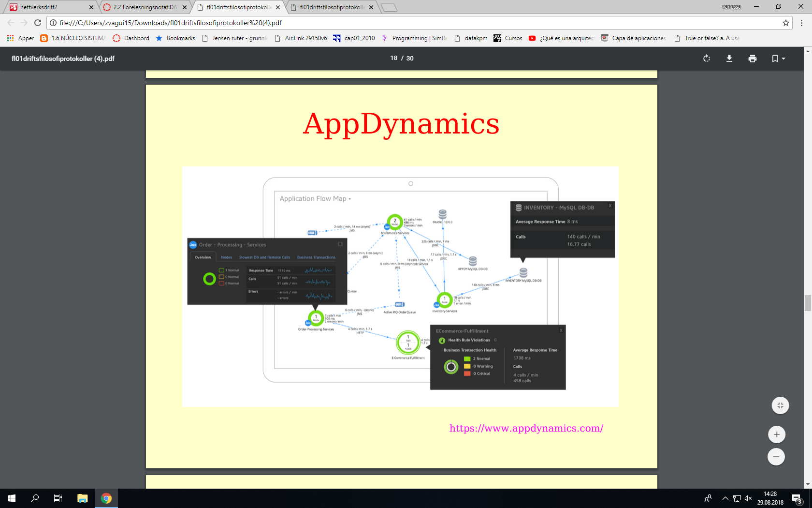Open the Jensen ruter bookmark
The width and height of the screenshot is (812, 508).
coord(234,38)
